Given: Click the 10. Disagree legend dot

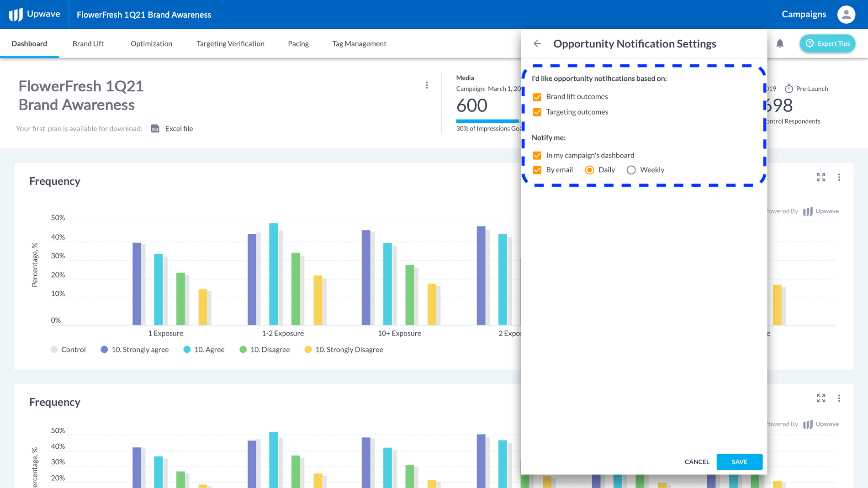Looking at the screenshot, I should (x=243, y=350).
